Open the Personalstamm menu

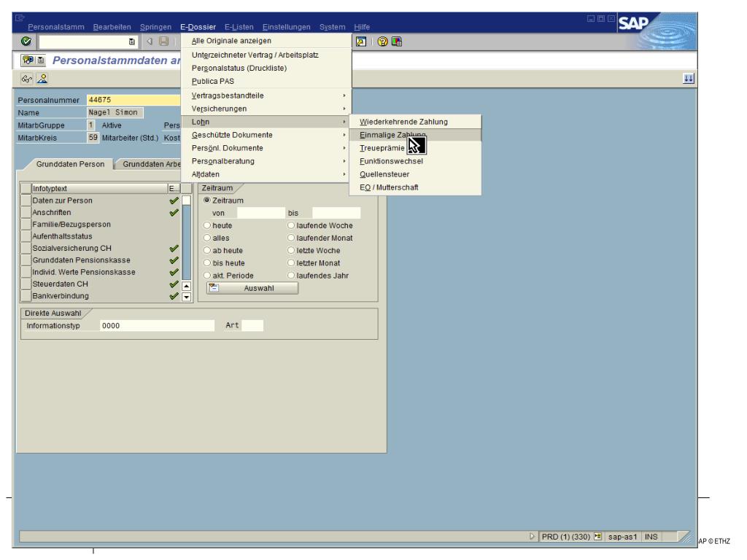55,27
